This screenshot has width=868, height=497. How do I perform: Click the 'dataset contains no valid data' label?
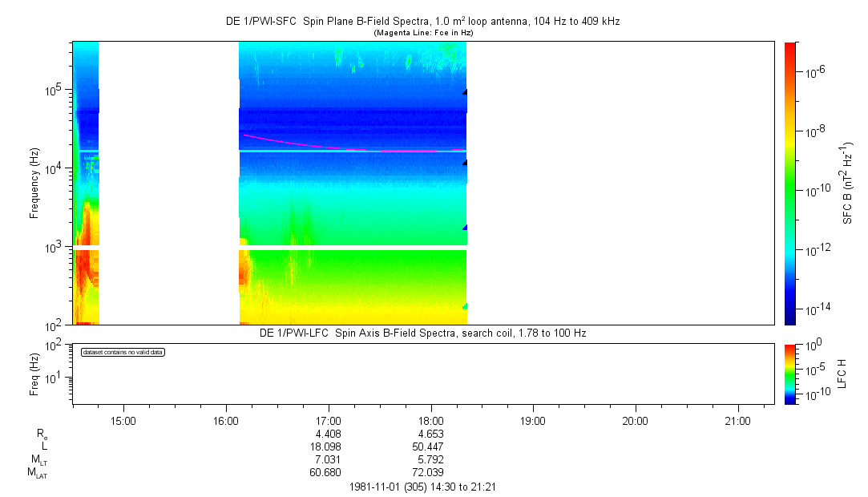point(123,353)
